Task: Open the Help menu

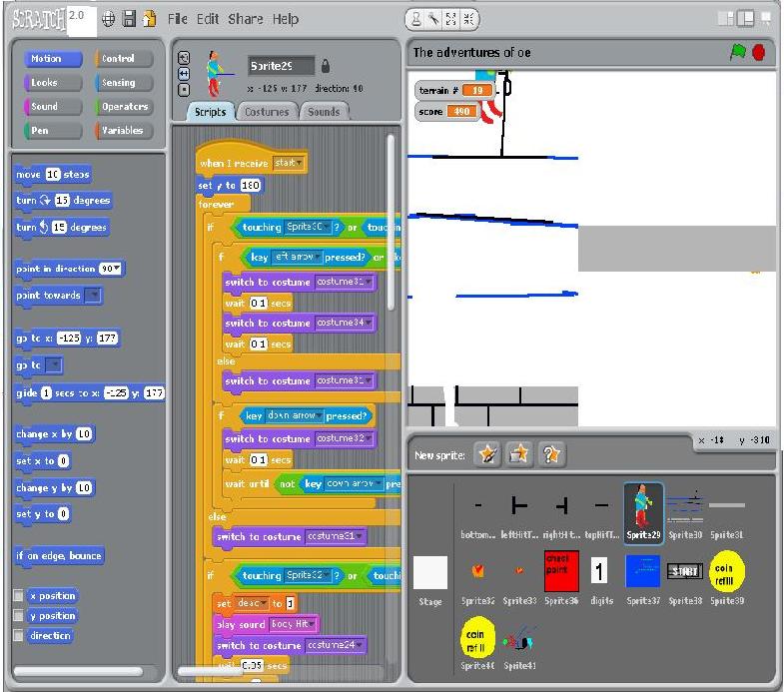Action: (286, 19)
